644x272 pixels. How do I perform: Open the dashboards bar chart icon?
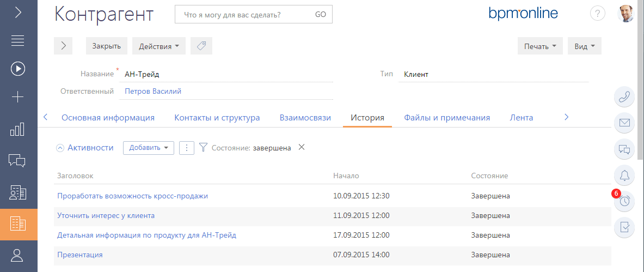[x=19, y=129]
